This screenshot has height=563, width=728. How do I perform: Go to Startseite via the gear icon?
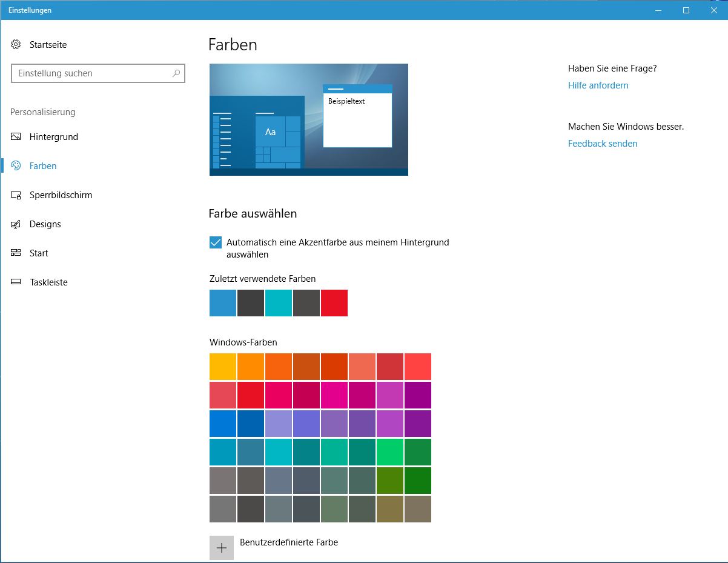(16, 45)
